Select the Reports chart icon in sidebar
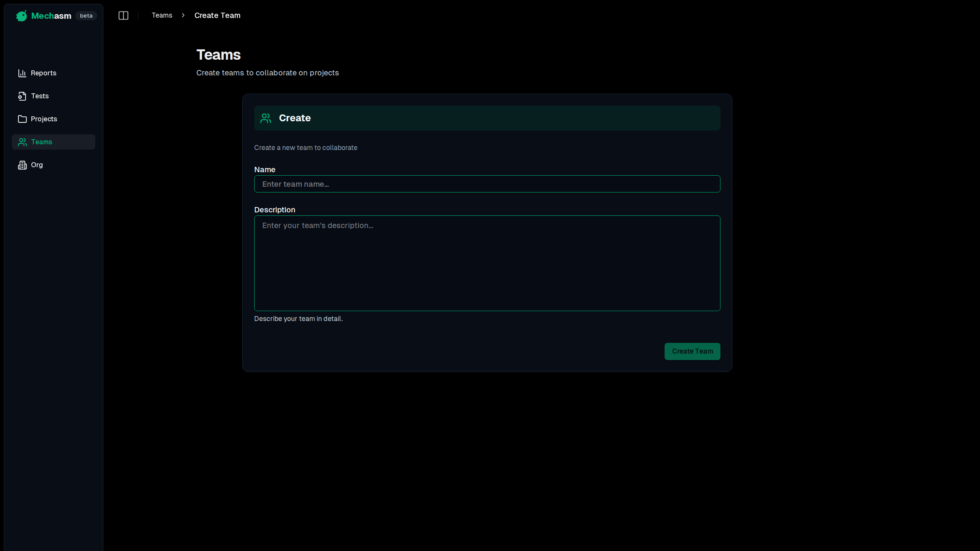Viewport: 980px width, 551px height. [x=22, y=73]
